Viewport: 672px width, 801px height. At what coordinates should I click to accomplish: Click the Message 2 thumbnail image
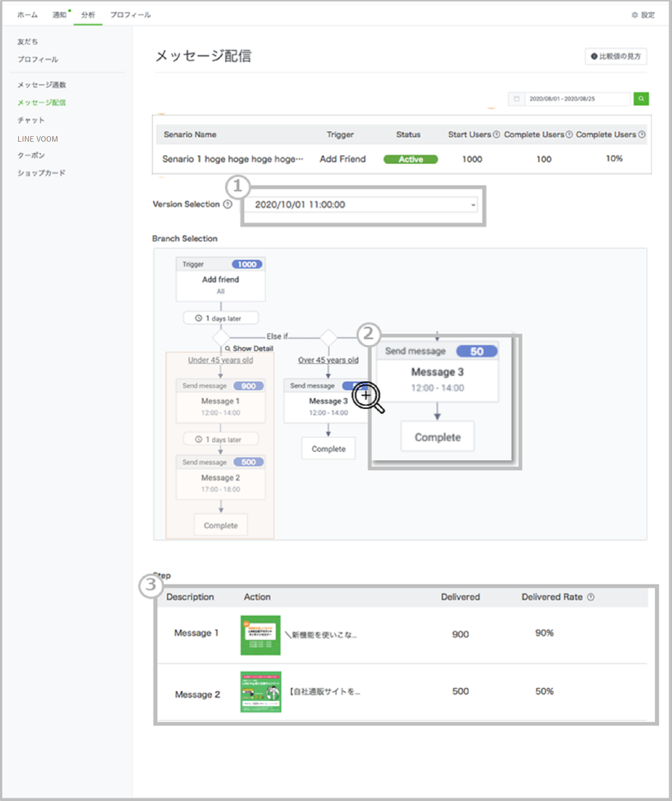tap(260, 692)
